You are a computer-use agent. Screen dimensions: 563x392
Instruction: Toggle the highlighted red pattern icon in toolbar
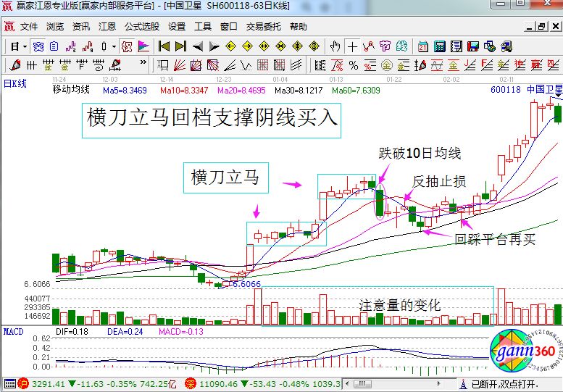tap(127, 46)
